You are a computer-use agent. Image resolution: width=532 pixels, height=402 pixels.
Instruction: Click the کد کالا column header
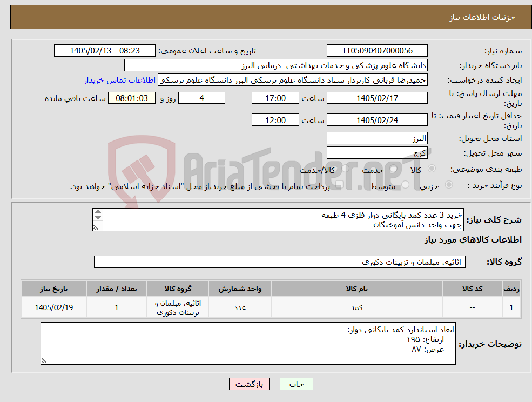pos(472,289)
